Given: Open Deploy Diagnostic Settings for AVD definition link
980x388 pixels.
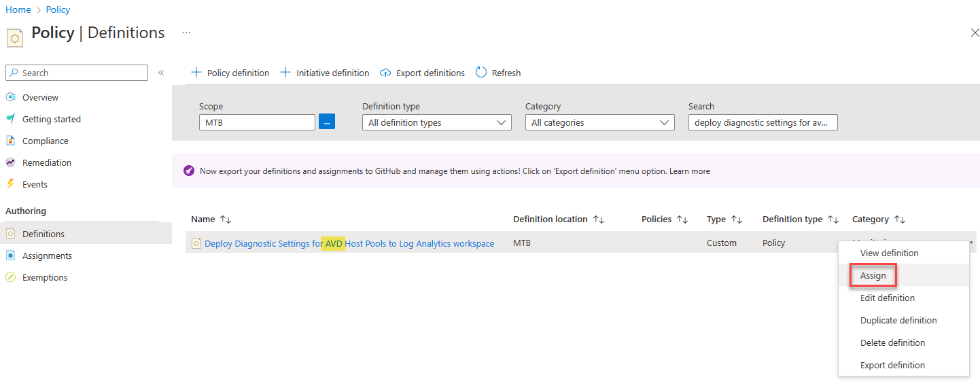Looking at the screenshot, I should coord(349,243).
